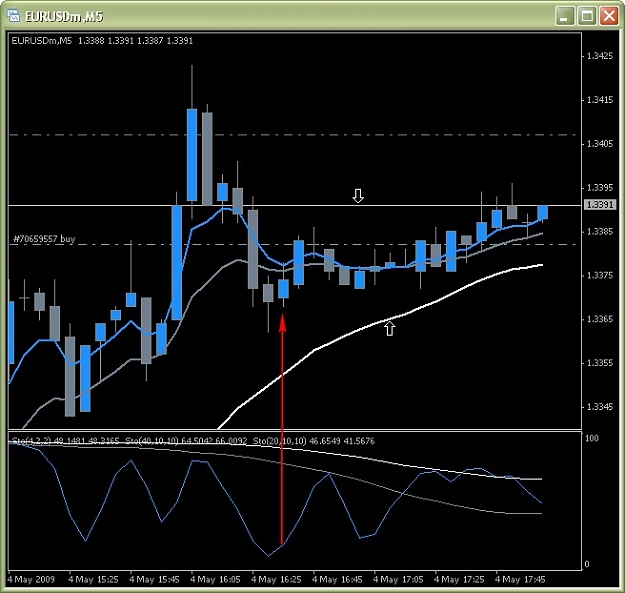The height and width of the screenshot is (593, 625).
Task: Click the chart window icon in title bar
Action: click(x=14, y=16)
